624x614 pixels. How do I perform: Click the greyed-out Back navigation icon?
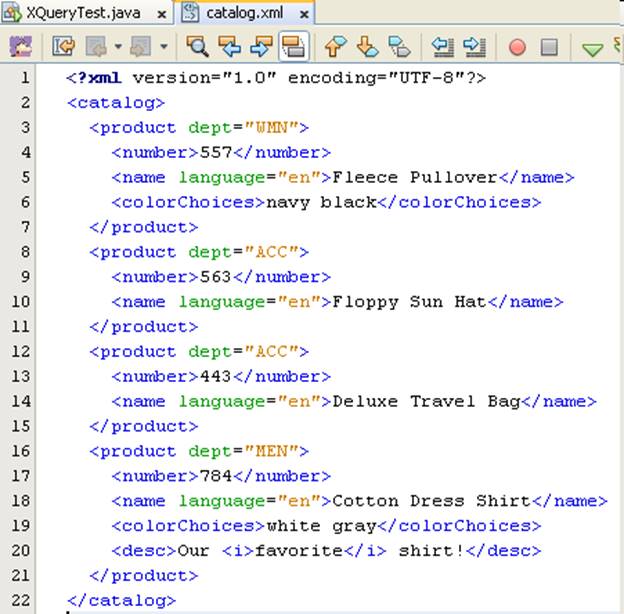[x=96, y=46]
